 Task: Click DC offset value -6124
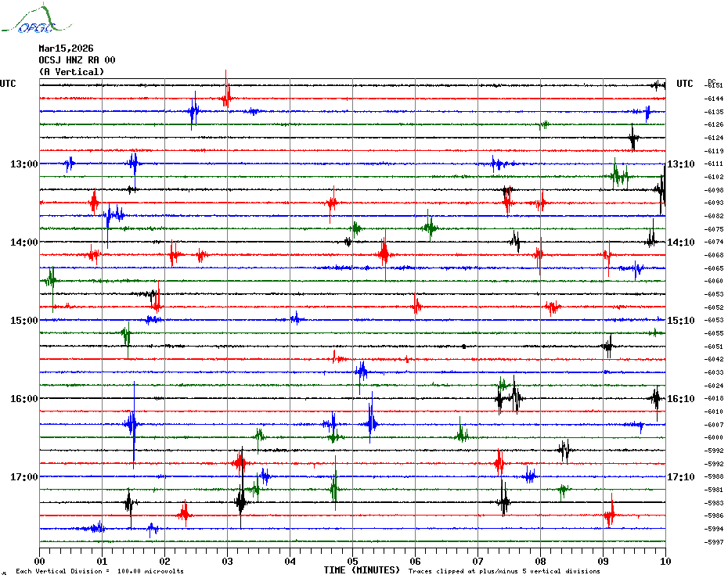coord(714,138)
